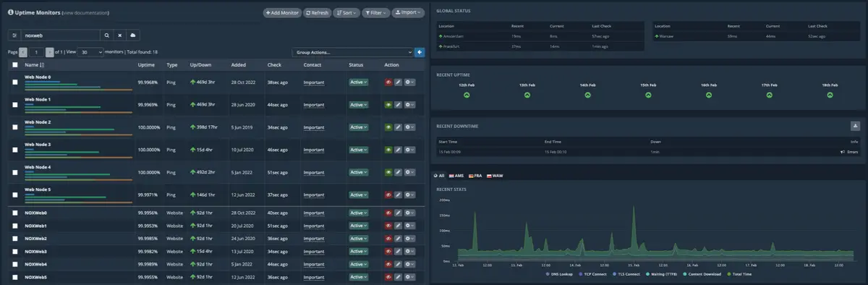
Task: Click the NOXWeb3 monitor name
Action: click(x=36, y=251)
